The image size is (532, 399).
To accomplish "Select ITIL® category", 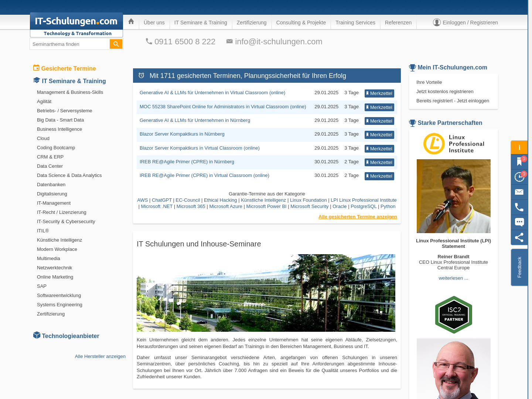I will 43,231.
